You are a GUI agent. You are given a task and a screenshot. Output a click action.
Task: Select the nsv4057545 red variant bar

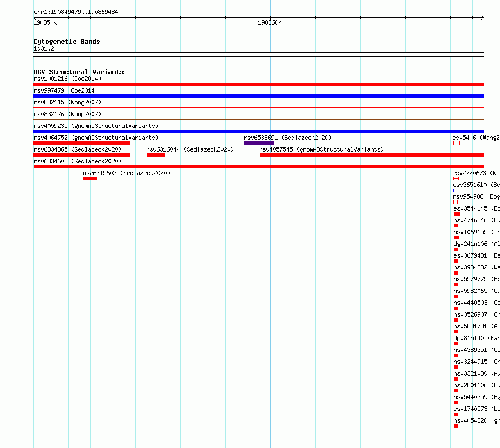[x=372, y=155]
